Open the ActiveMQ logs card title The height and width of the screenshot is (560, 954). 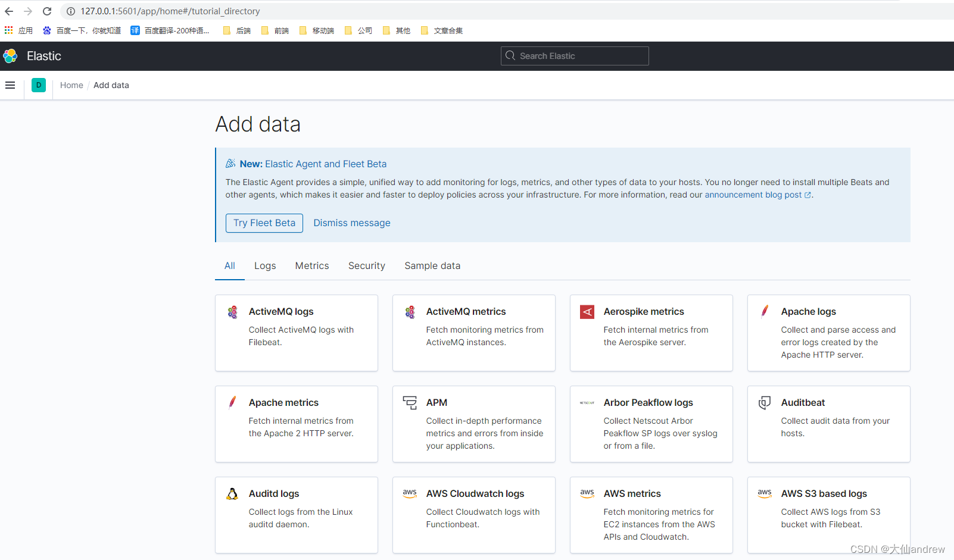(x=281, y=312)
